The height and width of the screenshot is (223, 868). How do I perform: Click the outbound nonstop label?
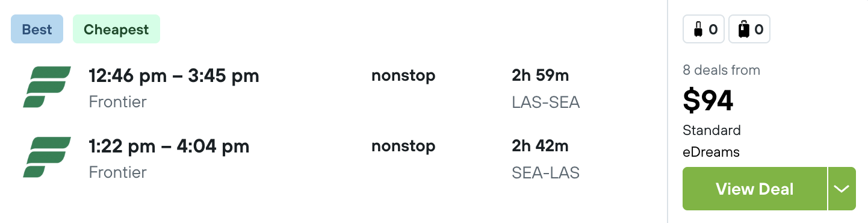point(403,76)
